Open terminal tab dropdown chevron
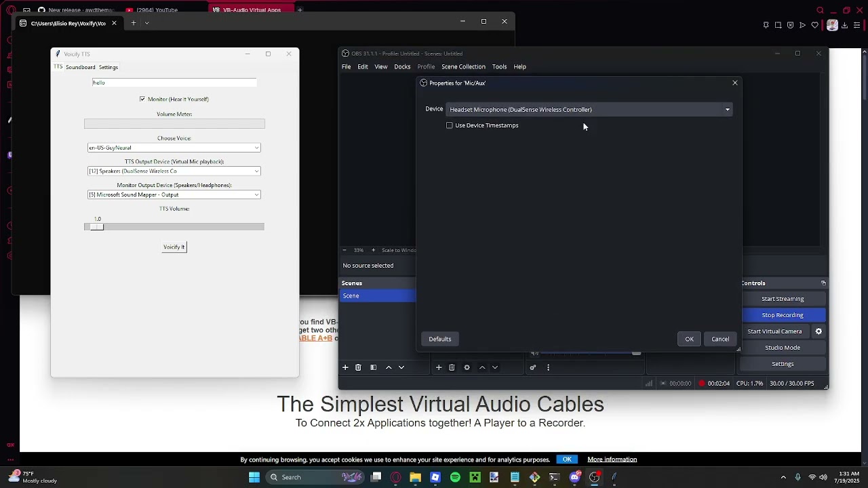868x488 pixels. coord(146,23)
